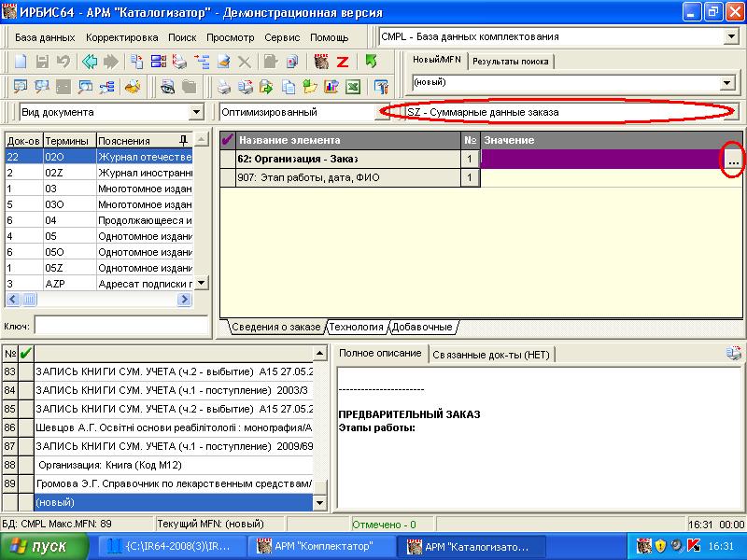
Task: Click print icon in description panel corner
Action: tap(735, 354)
